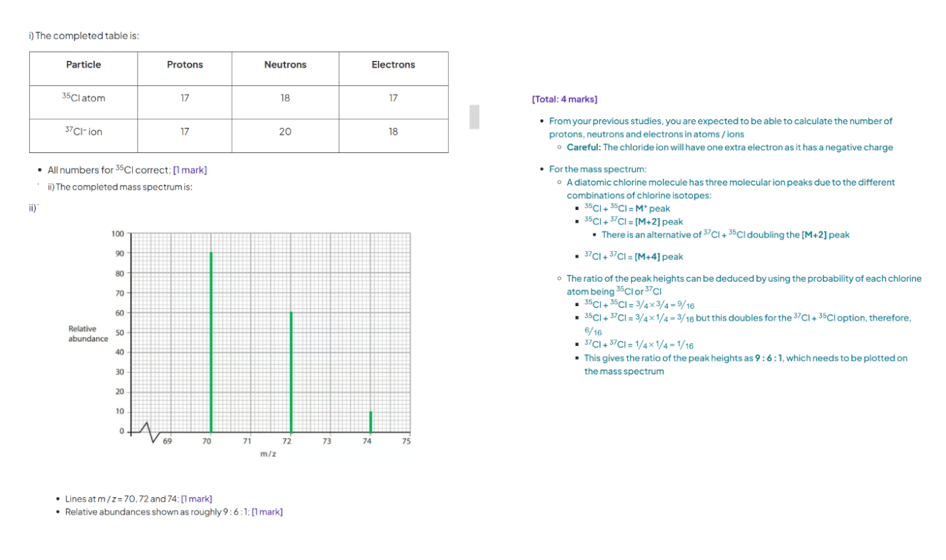
Task: Click [1 mark] after 35Cl correct line
Action: click(x=190, y=169)
